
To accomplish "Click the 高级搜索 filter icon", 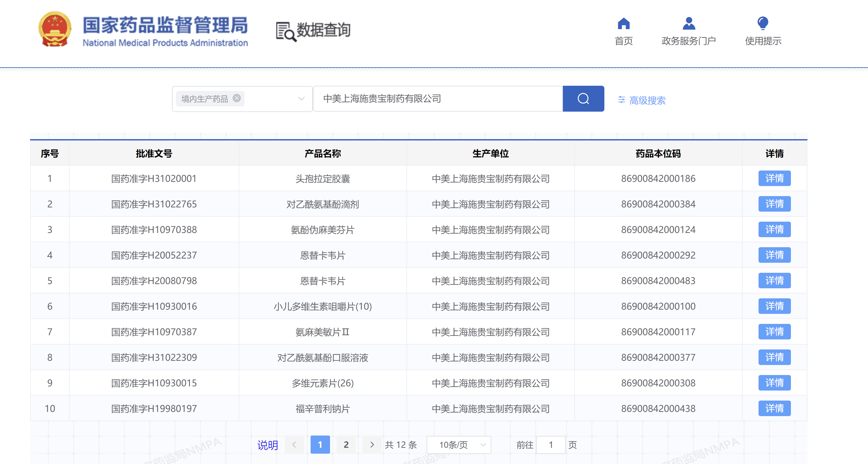I will coord(622,100).
